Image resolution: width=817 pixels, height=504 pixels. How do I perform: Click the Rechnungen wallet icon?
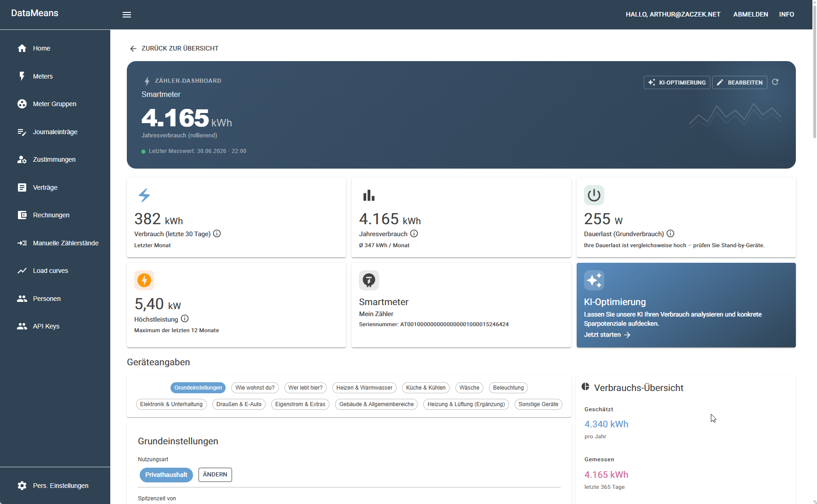click(x=22, y=215)
